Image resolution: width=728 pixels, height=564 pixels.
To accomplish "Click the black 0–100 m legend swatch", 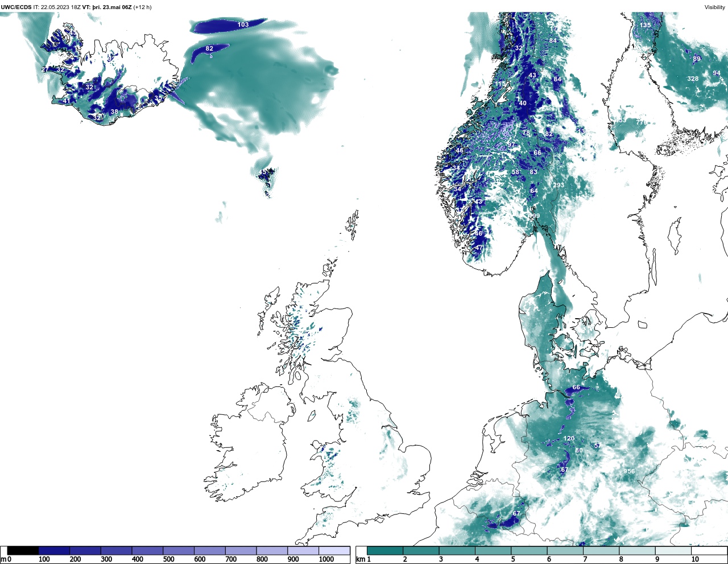I will point(23,551).
